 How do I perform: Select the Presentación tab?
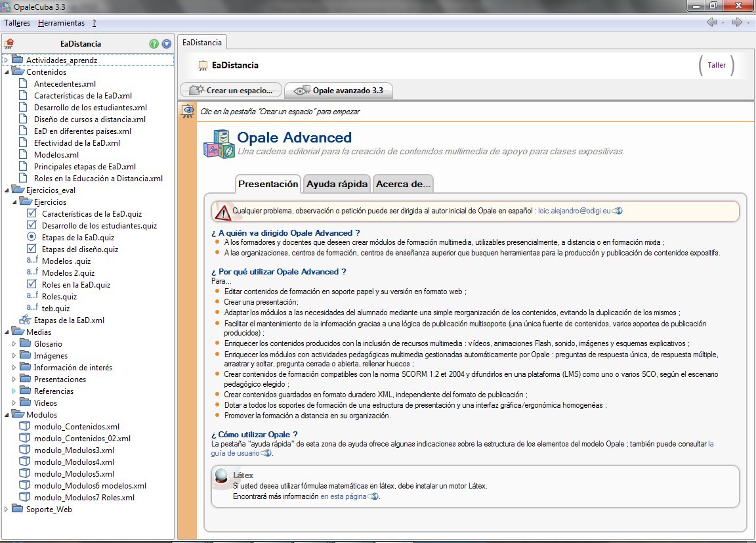pos(268,184)
